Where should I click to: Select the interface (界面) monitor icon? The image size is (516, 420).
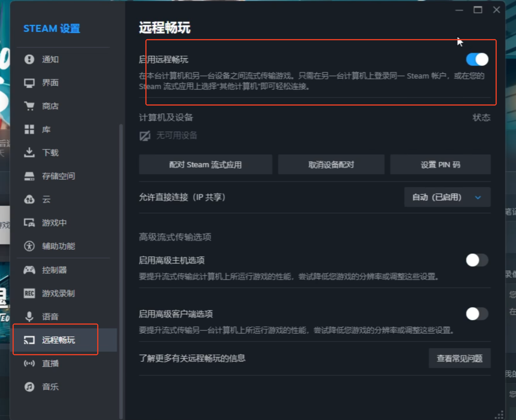pos(29,83)
